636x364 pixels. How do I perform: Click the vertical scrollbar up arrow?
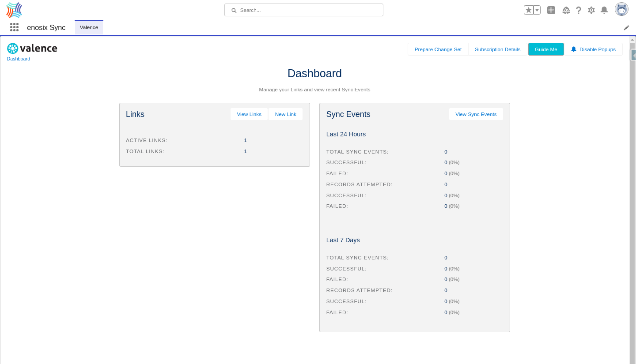point(632,40)
